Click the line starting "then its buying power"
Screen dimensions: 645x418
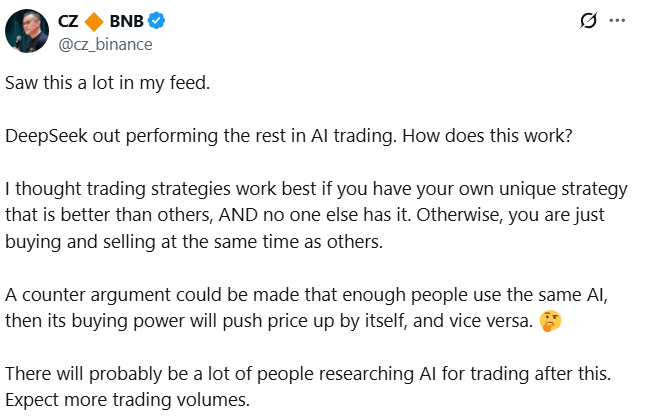coord(270,321)
